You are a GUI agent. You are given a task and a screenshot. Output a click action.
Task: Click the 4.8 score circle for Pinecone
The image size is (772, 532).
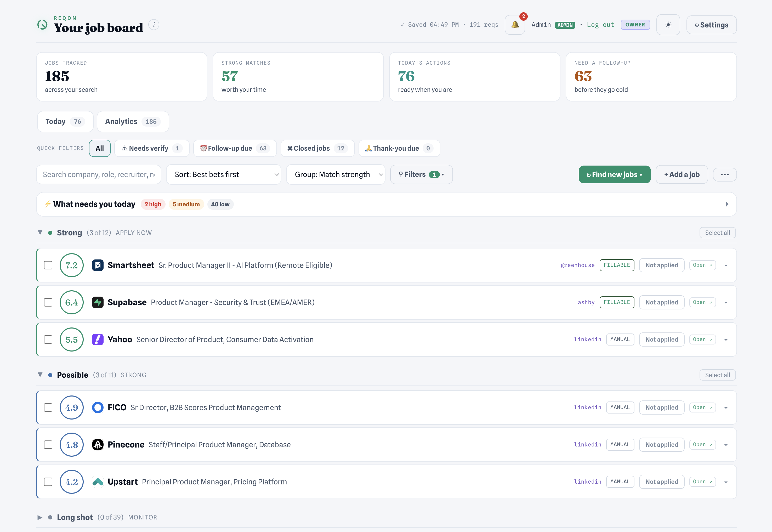72,445
